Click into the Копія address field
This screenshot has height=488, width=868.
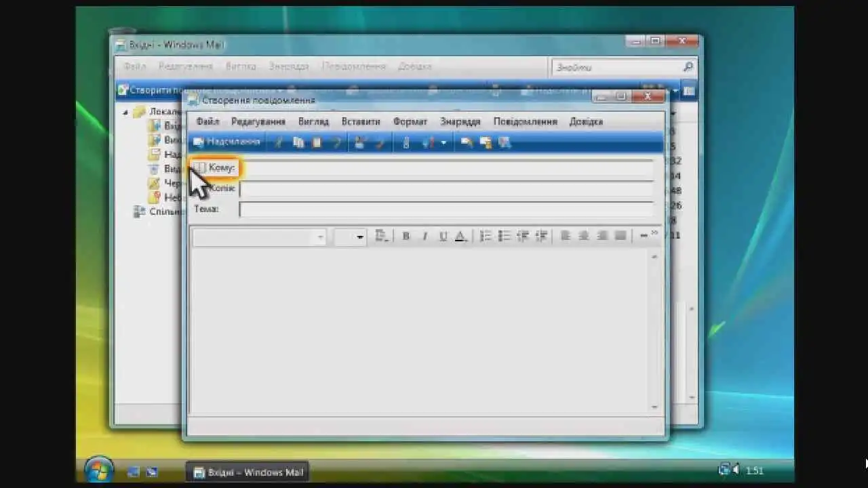(446, 189)
